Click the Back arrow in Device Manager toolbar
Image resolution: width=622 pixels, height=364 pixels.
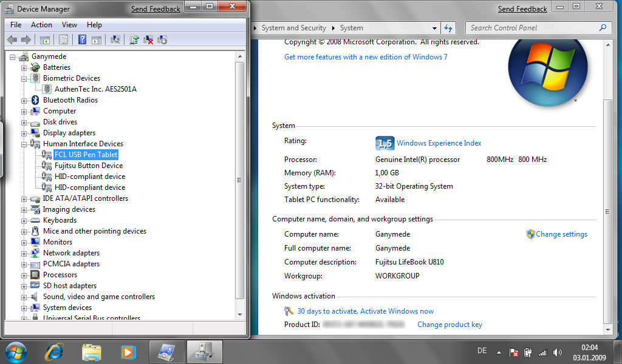tap(12, 39)
